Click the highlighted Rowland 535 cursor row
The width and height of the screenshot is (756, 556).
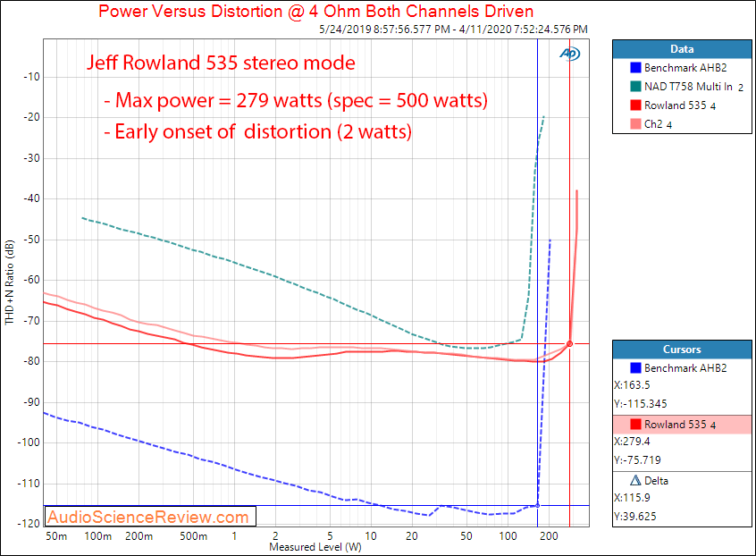[682, 425]
